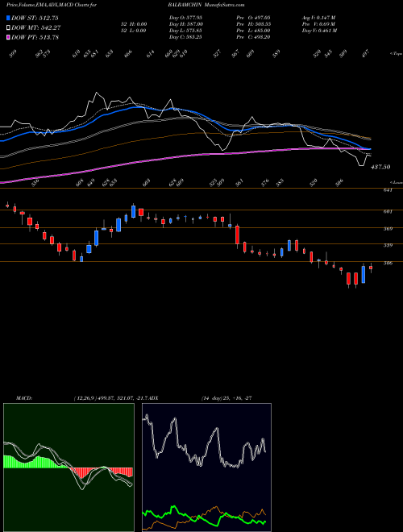Click the 'DOW ST: 512.75' label
403x532 pixels.
35,19
